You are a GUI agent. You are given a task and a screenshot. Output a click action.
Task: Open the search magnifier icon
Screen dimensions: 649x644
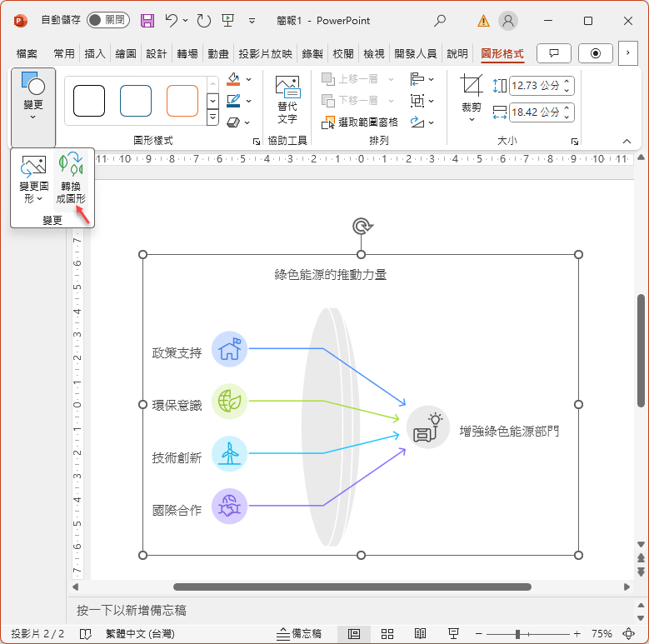440,20
